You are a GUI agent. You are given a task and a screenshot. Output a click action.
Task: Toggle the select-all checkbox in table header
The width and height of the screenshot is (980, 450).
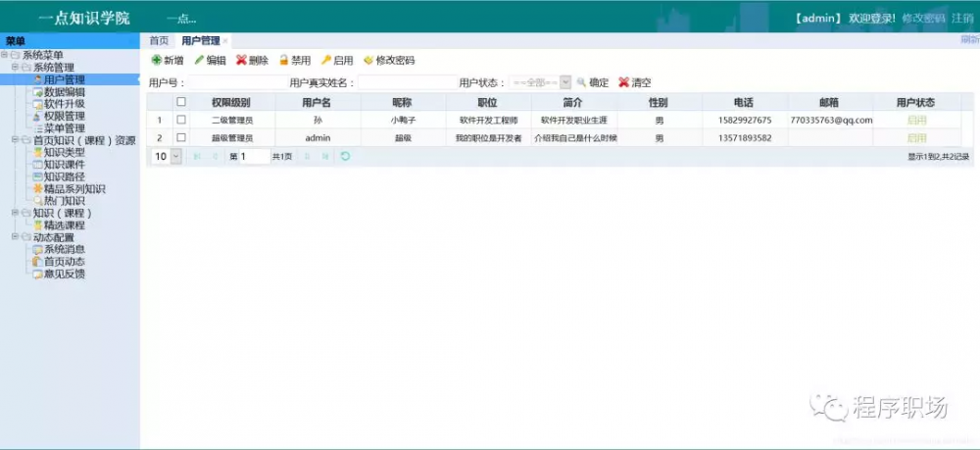pos(181,101)
